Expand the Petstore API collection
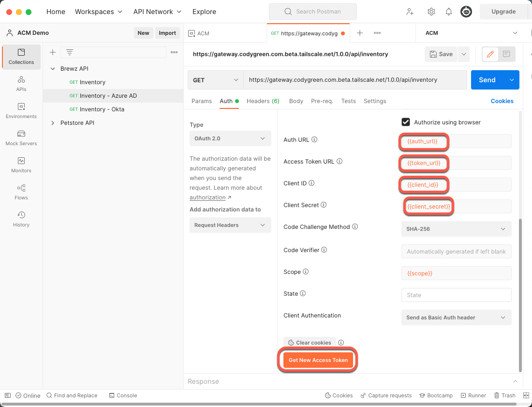The width and height of the screenshot is (532, 407). [53, 122]
